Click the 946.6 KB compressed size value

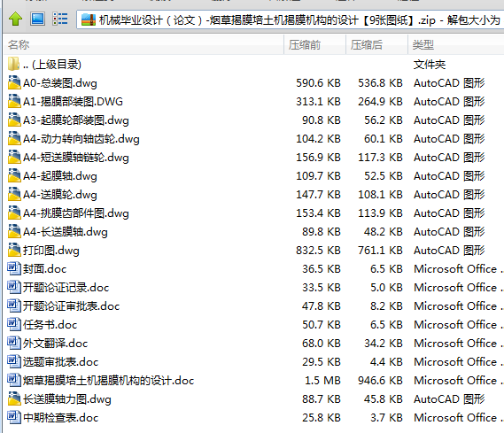tap(381, 381)
